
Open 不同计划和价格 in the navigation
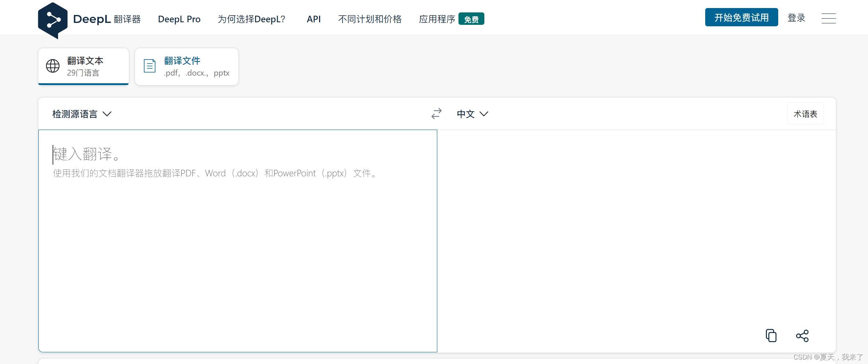[x=370, y=19]
